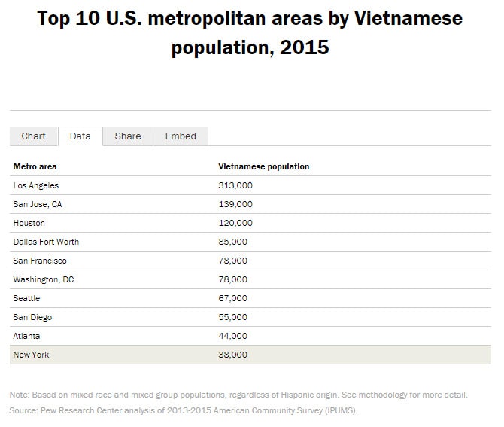This screenshot has height=427, width=504.
Task: Open the Embed tab
Action: (x=181, y=136)
